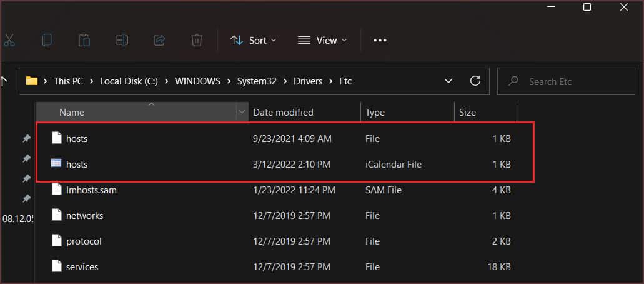Image resolution: width=644 pixels, height=284 pixels.
Task: Close the File Explorer window
Action: click(624, 7)
